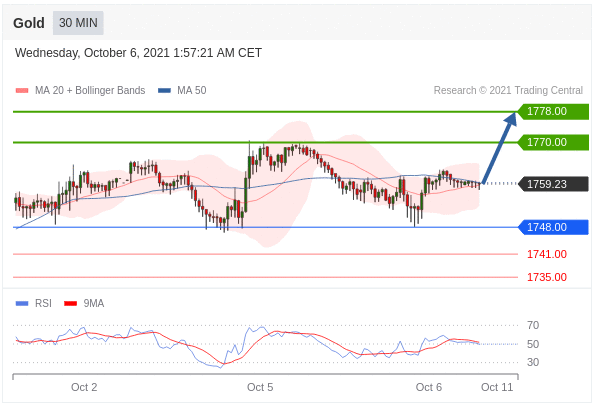Toggle MA 20 + Bollinger Bands legend label

tap(90, 90)
